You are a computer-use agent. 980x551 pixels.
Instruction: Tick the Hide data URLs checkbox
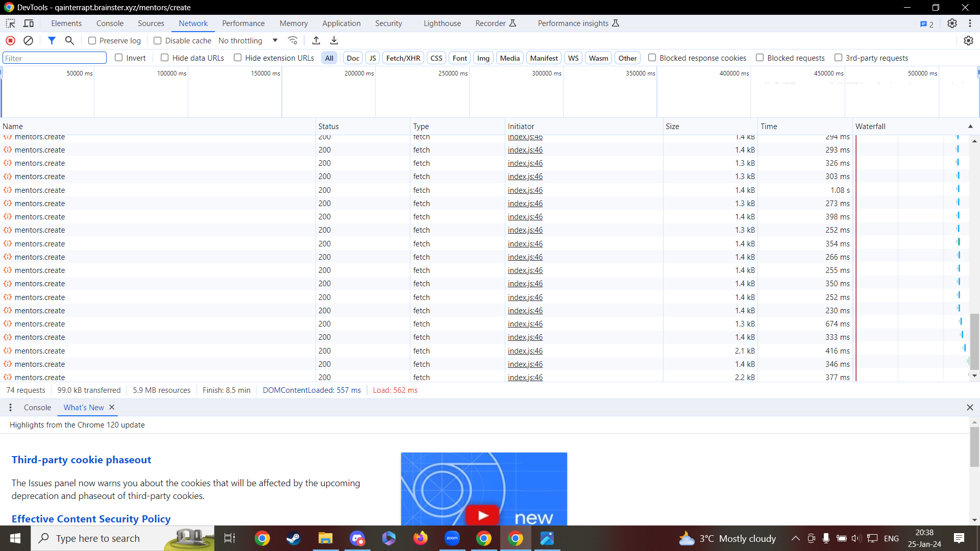click(165, 58)
